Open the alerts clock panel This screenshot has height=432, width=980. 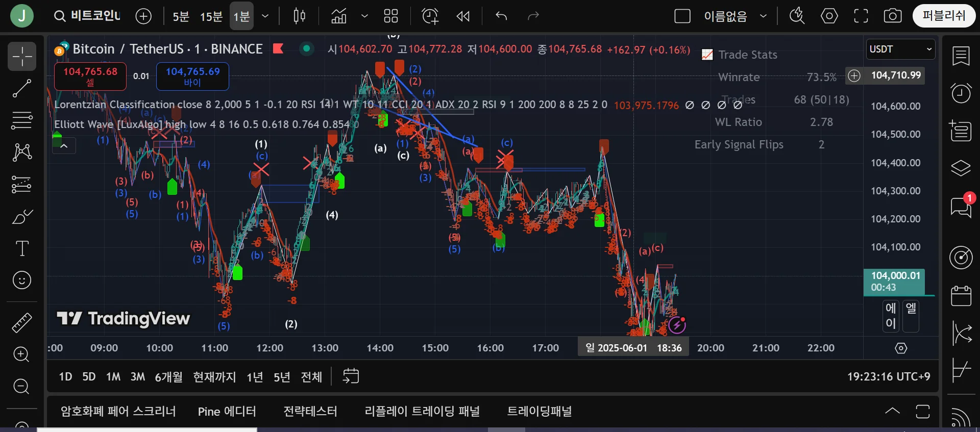click(x=961, y=93)
